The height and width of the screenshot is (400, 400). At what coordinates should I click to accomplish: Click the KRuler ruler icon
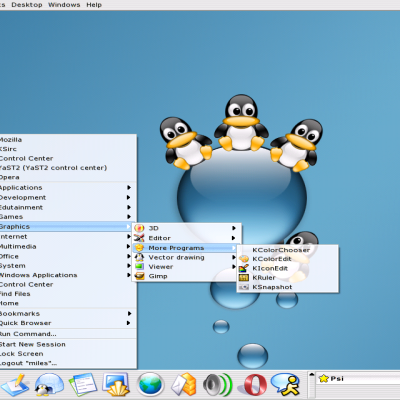tap(244, 278)
